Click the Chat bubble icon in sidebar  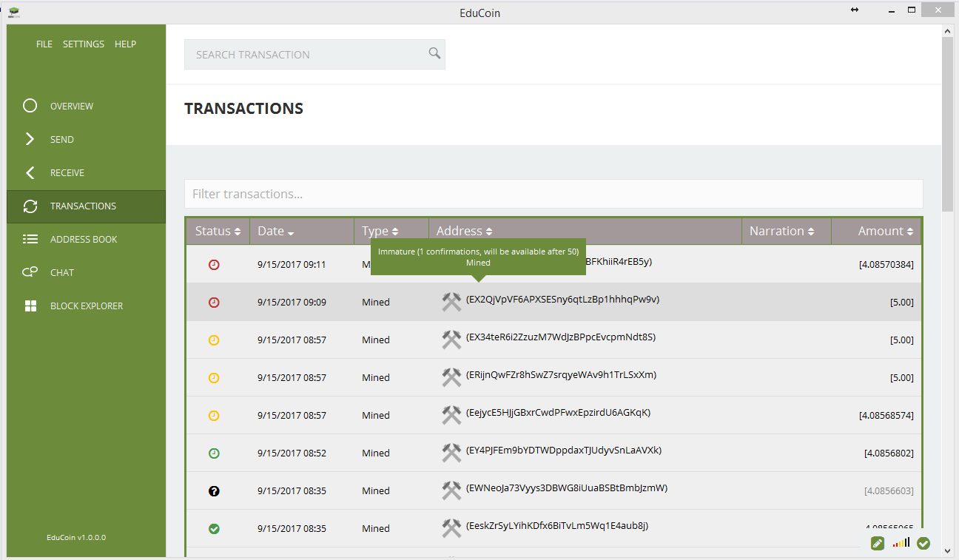click(30, 272)
